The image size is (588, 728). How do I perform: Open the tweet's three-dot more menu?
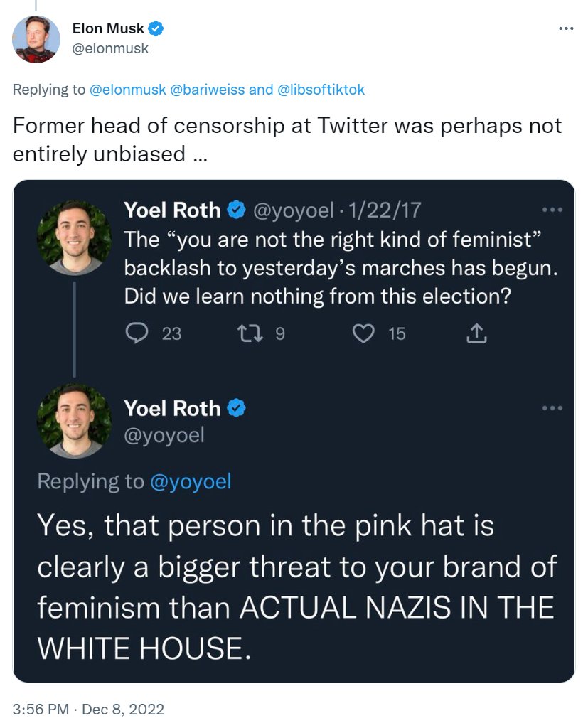point(565,28)
